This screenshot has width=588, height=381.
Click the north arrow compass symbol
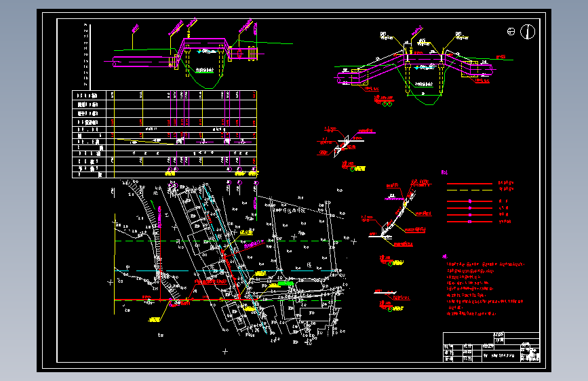tap(527, 31)
